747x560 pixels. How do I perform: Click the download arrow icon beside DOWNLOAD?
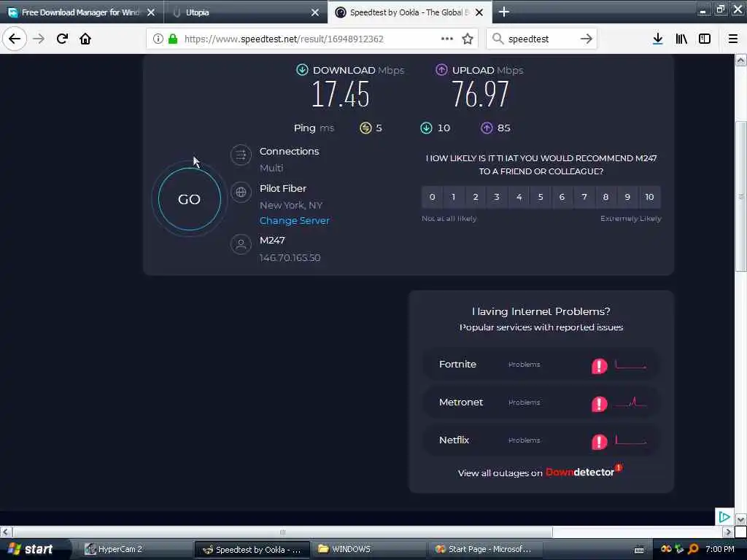[302, 69]
